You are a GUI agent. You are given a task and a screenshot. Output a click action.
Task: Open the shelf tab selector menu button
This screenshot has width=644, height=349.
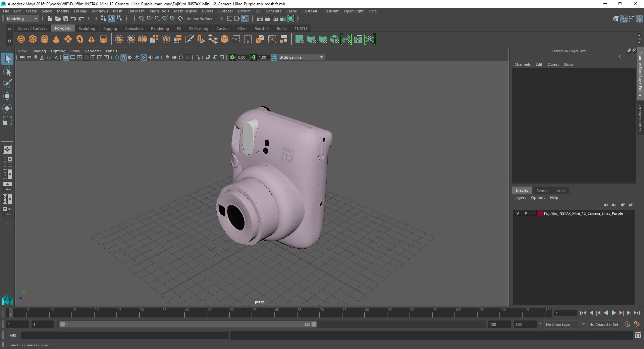tap(9, 29)
